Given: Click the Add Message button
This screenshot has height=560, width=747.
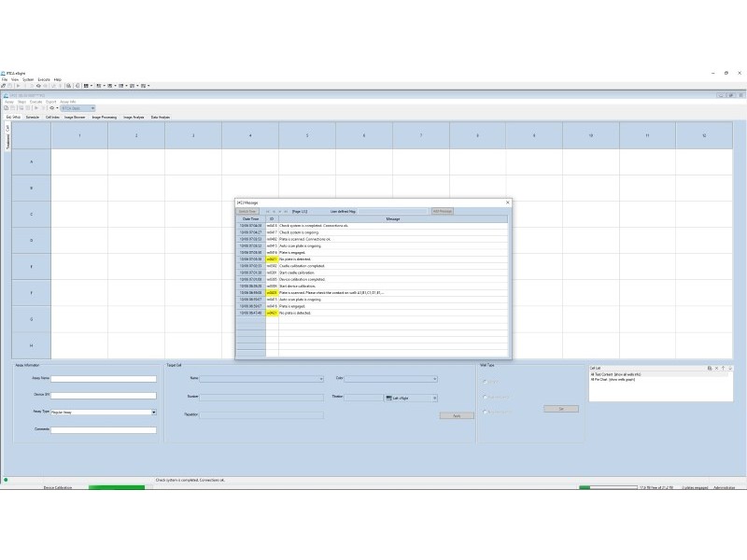Looking at the screenshot, I should coord(442,212).
